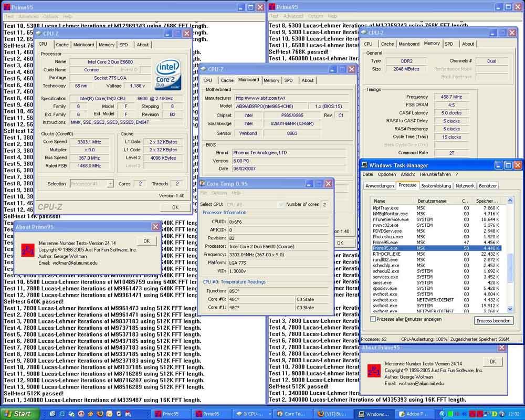Screen dimensions: 525x420
Task: Click the Core #0 temperature reading field
Action: click(x=261, y=299)
